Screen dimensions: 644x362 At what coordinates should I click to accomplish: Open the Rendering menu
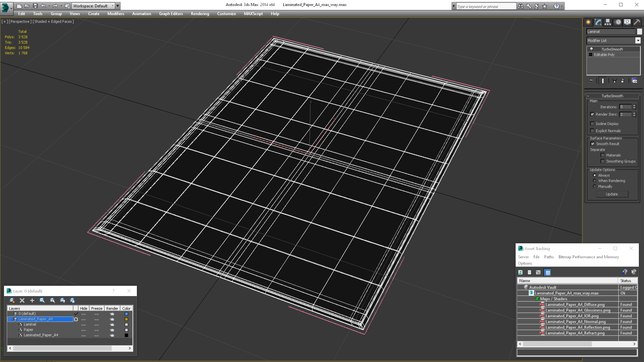tap(200, 14)
